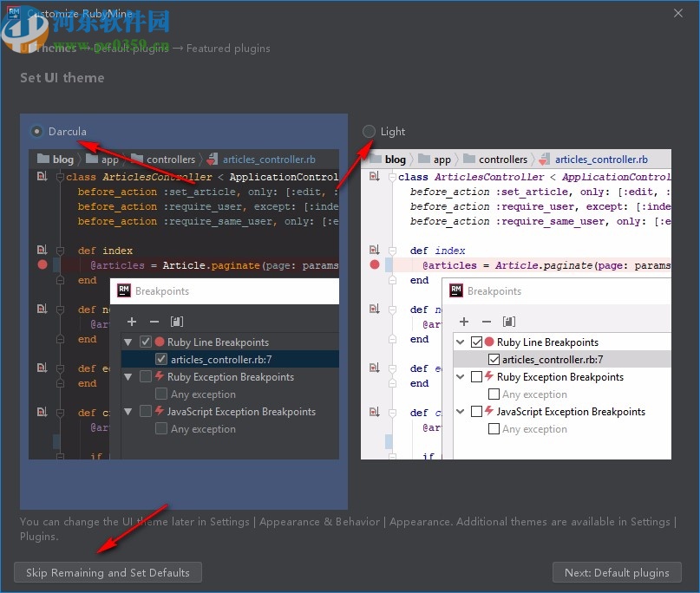This screenshot has width=700, height=593.
Task: Click fold marker beside class line in Light preview
Action: (x=392, y=177)
